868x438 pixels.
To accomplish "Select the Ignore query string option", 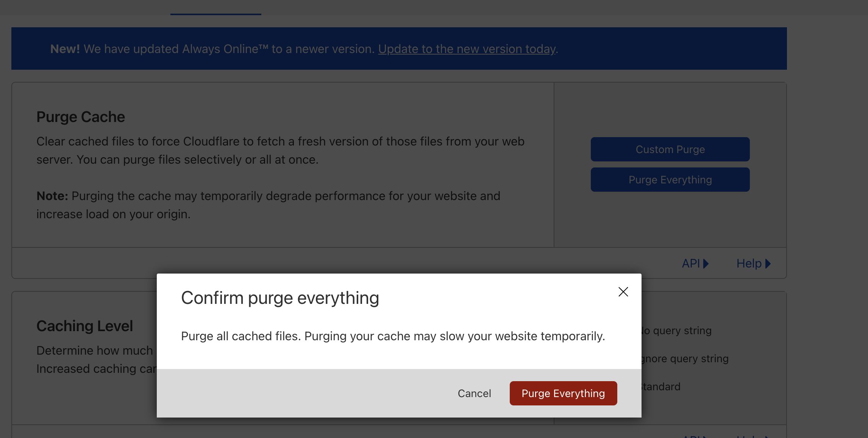I will (x=685, y=359).
